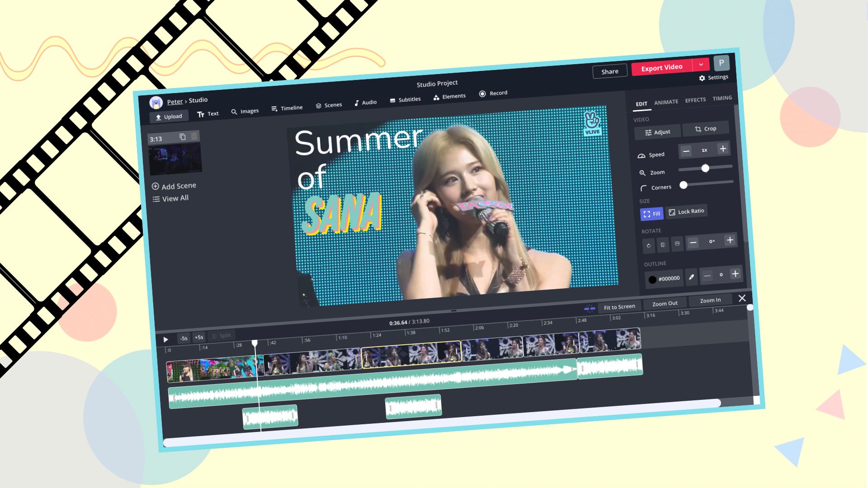The width and height of the screenshot is (868, 488).
Task: Delete the 3:13 scene with the trash icon
Action: pyautogui.click(x=194, y=136)
